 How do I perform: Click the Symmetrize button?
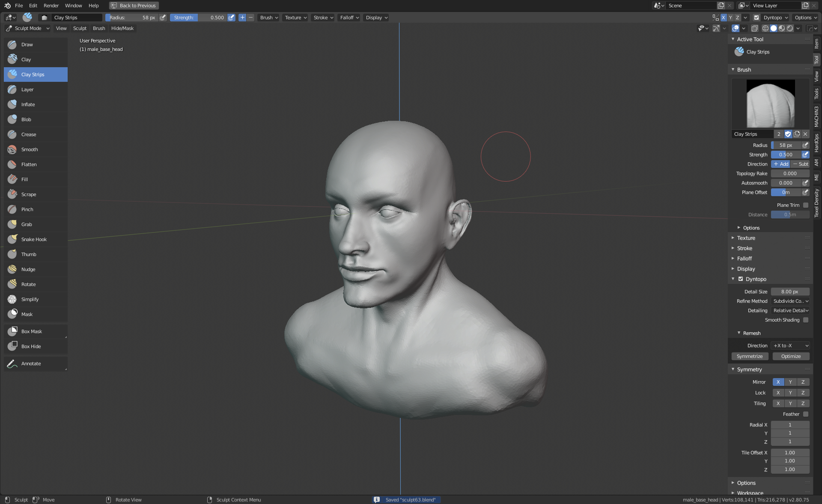749,356
